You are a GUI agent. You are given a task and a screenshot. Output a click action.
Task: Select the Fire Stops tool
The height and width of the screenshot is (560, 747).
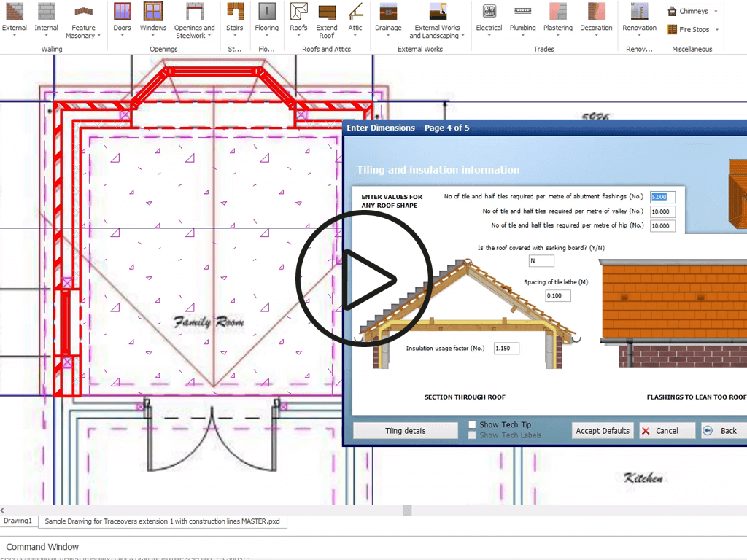click(x=689, y=29)
